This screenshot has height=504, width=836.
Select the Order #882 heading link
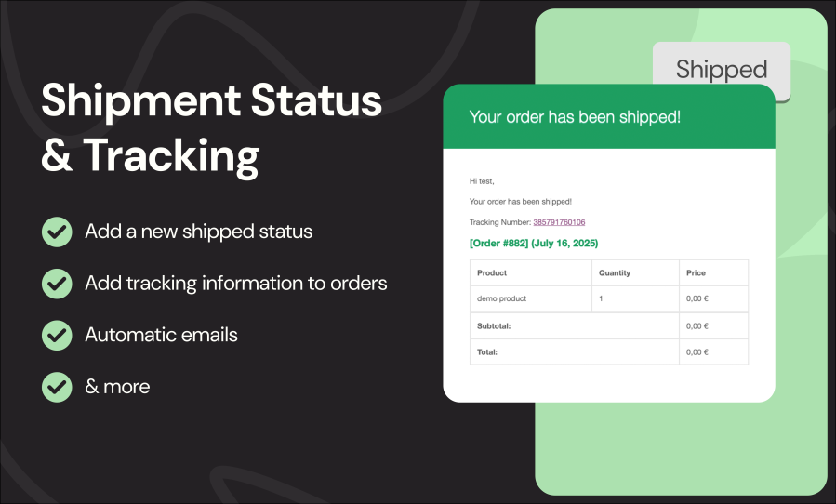point(534,244)
